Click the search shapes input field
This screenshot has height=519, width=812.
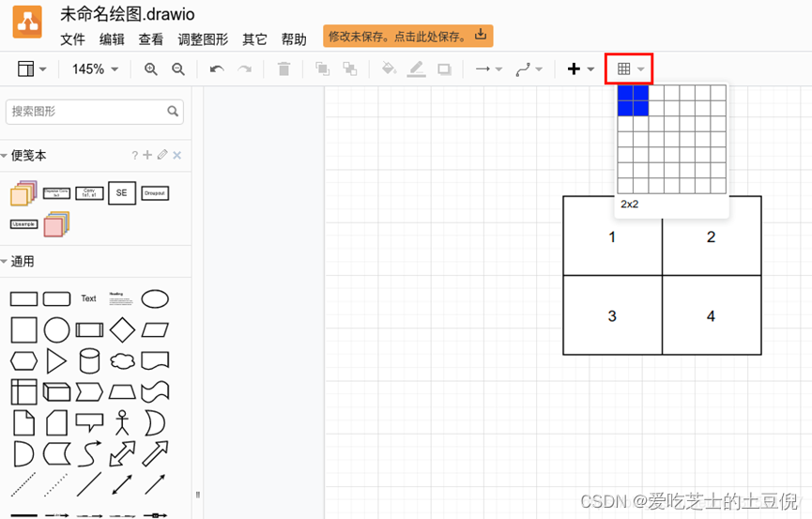click(95, 112)
